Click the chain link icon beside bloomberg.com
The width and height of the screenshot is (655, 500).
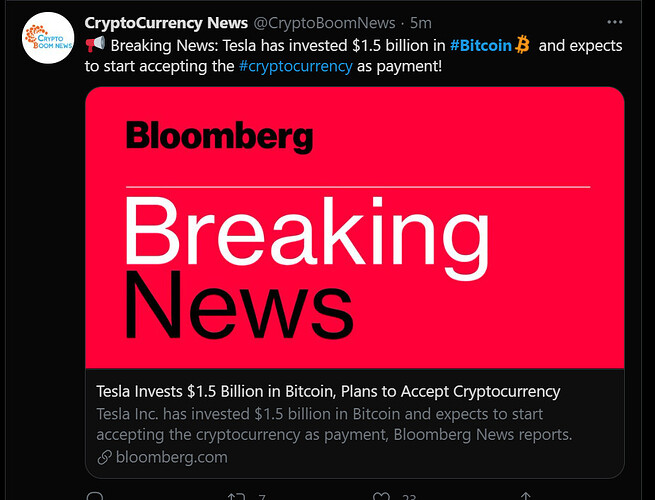103,457
